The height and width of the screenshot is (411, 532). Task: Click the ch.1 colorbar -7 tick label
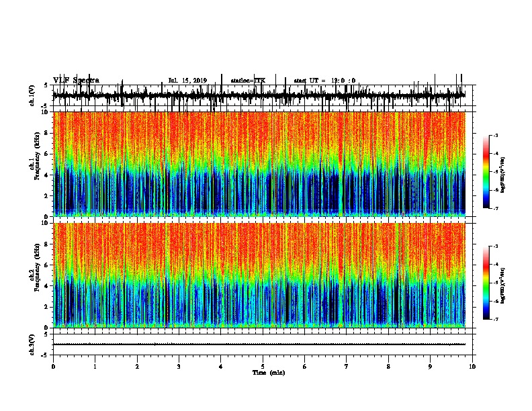[x=496, y=208]
